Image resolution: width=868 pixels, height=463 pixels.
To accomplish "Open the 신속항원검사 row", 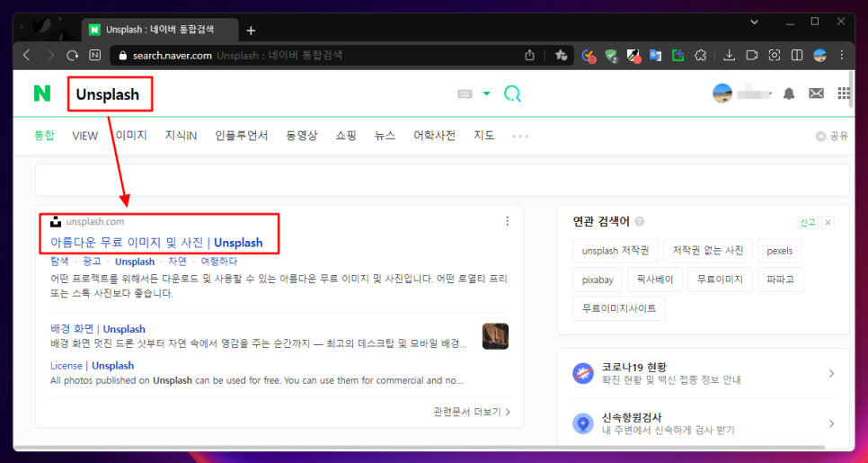I will pyautogui.click(x=704, y=423).
